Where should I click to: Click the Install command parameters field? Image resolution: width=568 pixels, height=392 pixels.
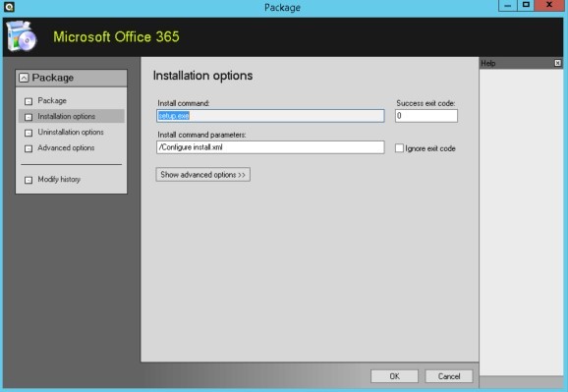[270, 147]
